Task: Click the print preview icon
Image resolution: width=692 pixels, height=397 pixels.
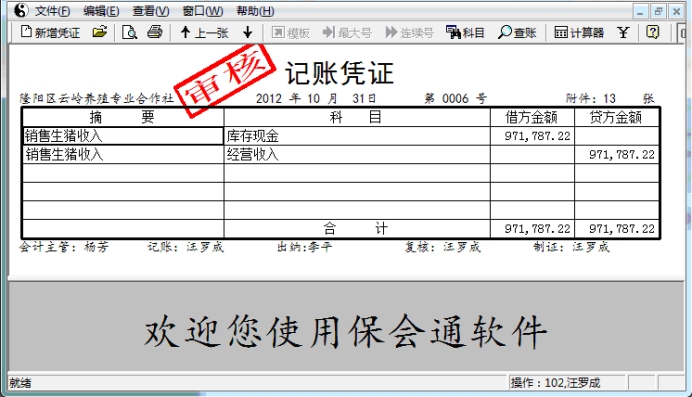Action: coord(129,32)
